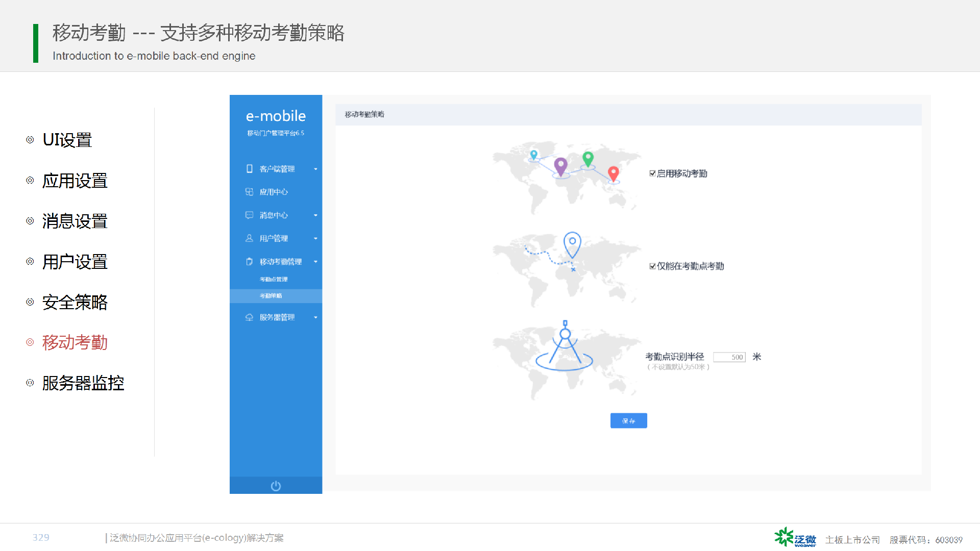The height and width of the screenshot is (551, 980).
Task: Click the 安全策略 outline item
Action: point(75,302)
